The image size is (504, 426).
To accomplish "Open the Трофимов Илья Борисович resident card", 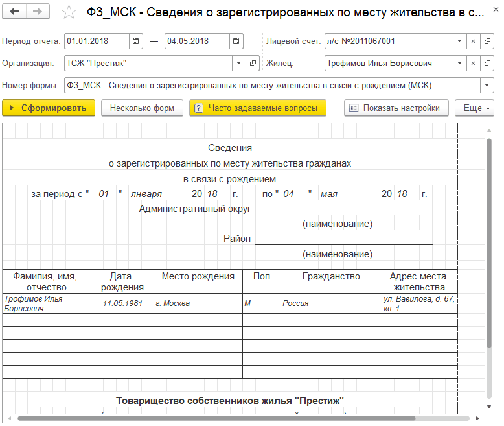I will coord(487,63).
